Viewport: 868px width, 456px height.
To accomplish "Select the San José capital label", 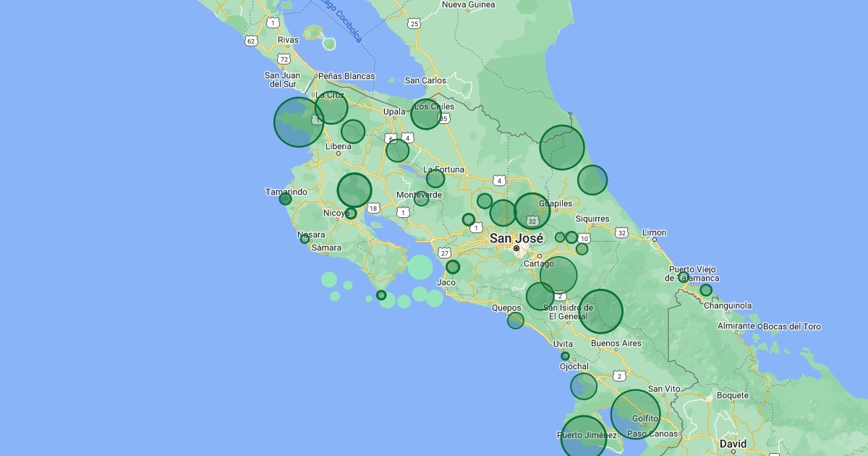I will coord(516,238).
